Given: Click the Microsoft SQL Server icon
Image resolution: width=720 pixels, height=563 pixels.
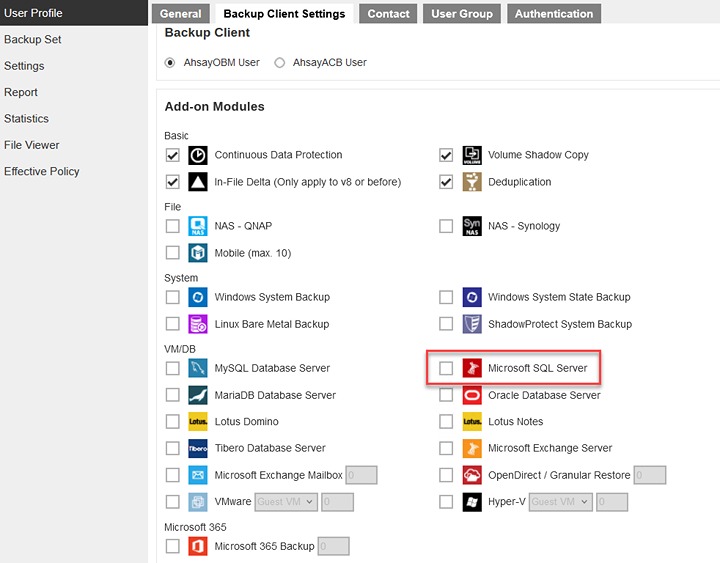Looking at the screenshot, I should [472, 368].
